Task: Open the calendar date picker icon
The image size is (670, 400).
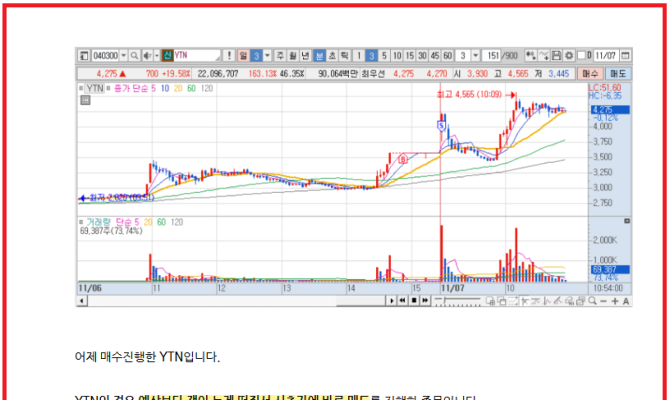Action: coord(625,55)
